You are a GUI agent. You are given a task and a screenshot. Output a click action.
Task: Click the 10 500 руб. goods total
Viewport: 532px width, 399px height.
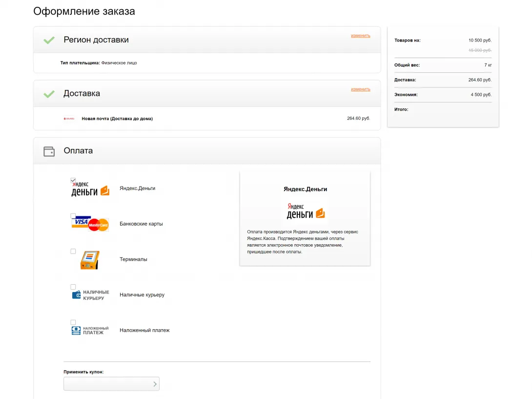click(x=480, y=41)
